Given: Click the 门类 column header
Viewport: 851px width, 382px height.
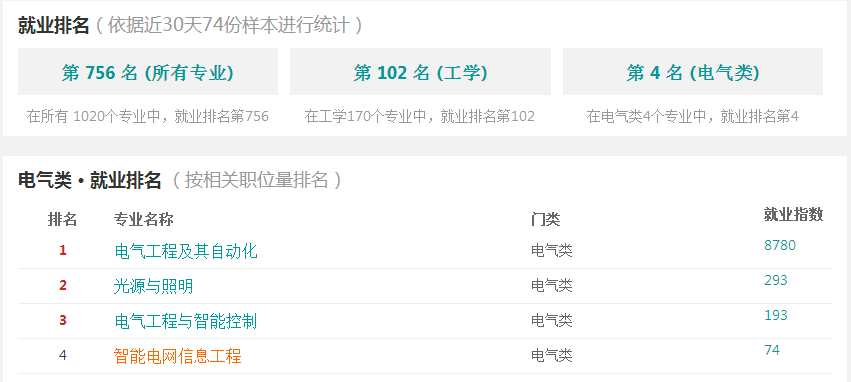Looking at the screenshot, I should pos(545,219).
